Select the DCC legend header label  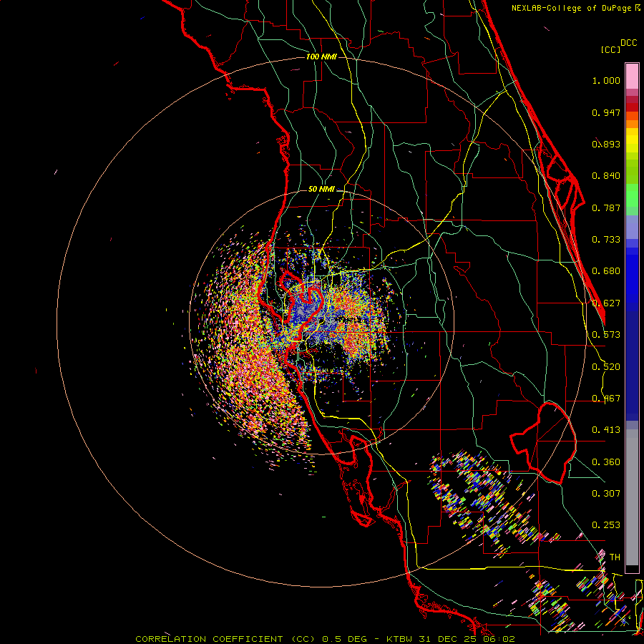[628, 43]
